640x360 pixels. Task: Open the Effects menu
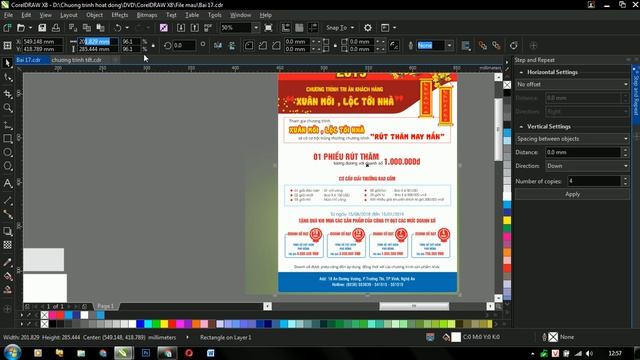pos(120,15)
